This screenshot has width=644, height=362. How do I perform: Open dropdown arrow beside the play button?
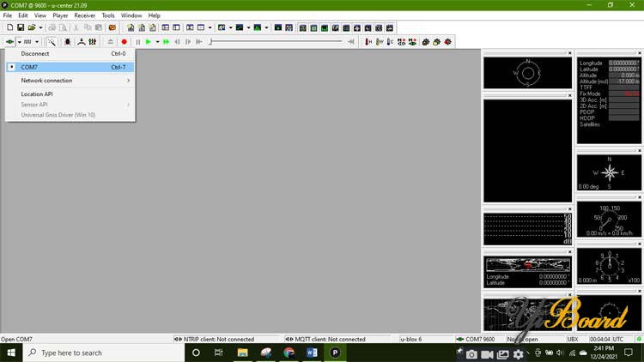point(157,41)
